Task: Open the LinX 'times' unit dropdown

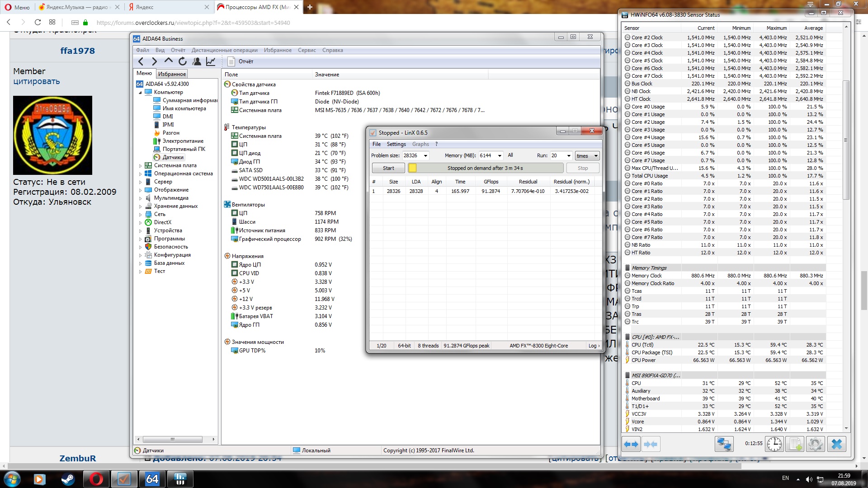Action: click(595, 156)
